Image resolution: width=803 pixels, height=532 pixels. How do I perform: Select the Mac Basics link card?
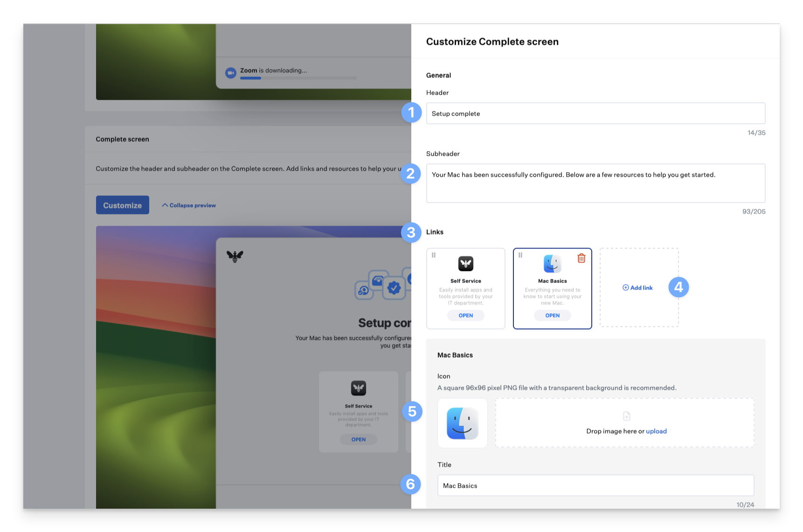click(553, 289)
